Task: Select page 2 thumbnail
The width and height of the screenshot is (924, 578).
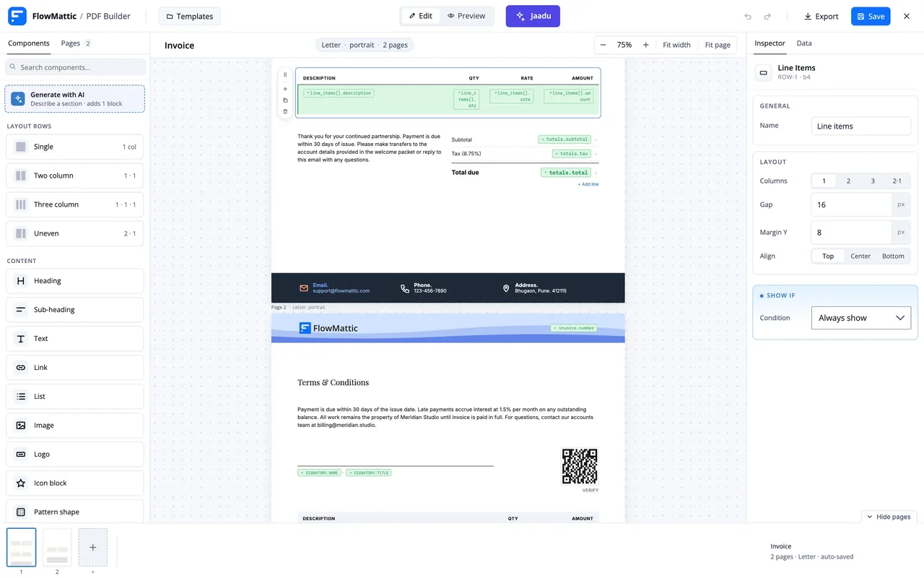Action: click(57, 547)
